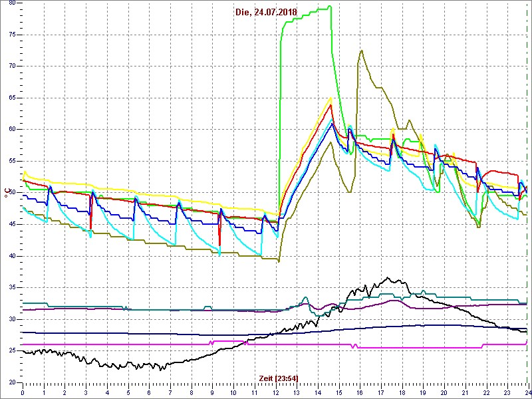The height and width of the screenshot is (399, 532).
Task: Click hour 15 on the time axis
Action: click(x=339, y=393)
